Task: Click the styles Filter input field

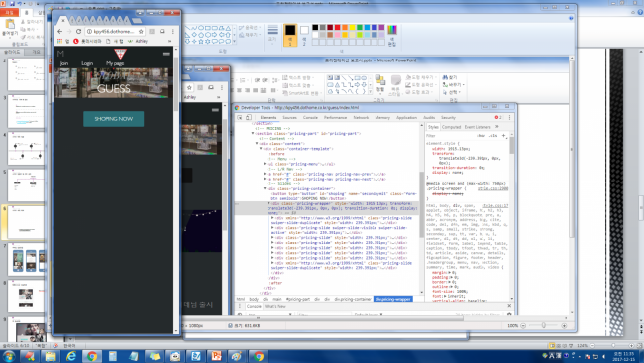Action: [x=450, y=135]
